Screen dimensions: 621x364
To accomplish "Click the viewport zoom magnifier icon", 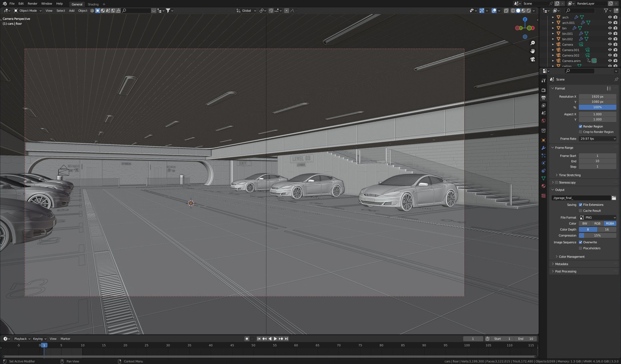I will click(533, 43).
